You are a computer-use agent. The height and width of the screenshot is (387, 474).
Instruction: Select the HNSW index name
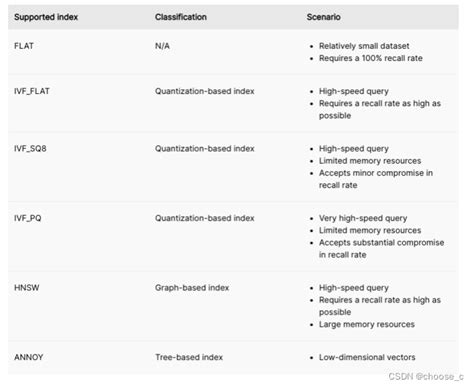pyautogui.click(x=27, y=288)
